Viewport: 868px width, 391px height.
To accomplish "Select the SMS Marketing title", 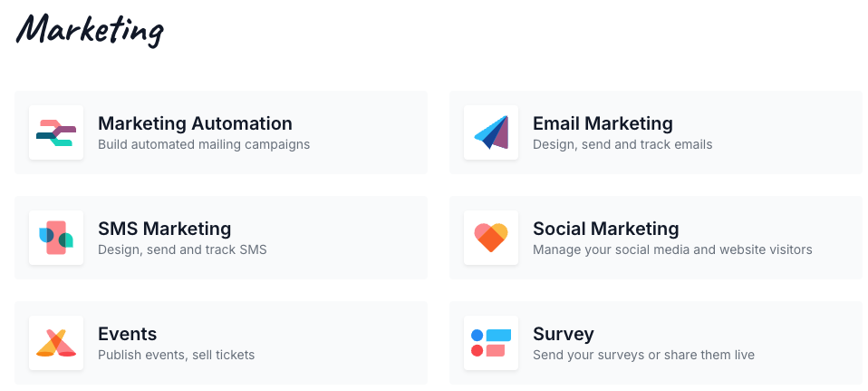I will coord(164,229).
